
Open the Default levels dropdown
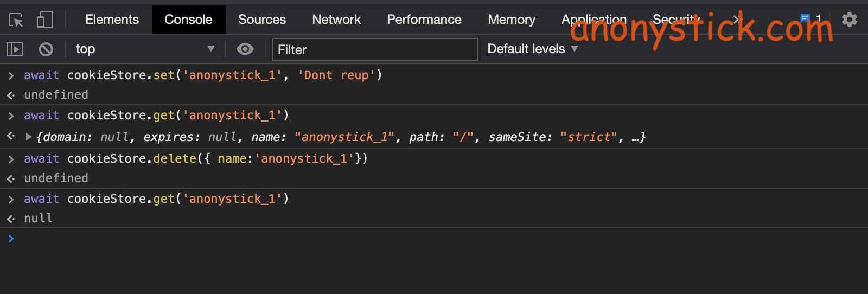pyautogui.click(x=532, y=49)
